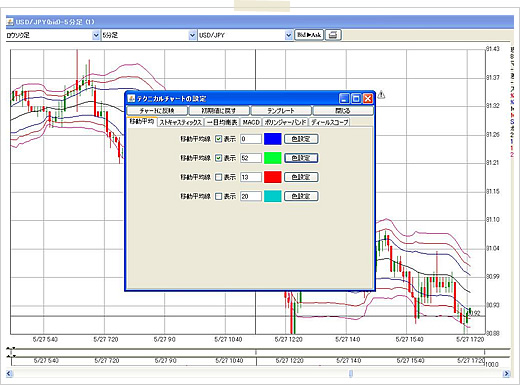The height and width of the screenshot is (385, 520).
Task: Click the print icon in the chart toolbar
Action: 333,35
